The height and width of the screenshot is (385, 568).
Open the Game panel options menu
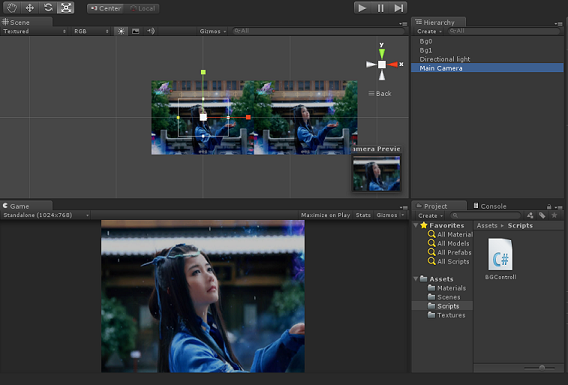403,207
